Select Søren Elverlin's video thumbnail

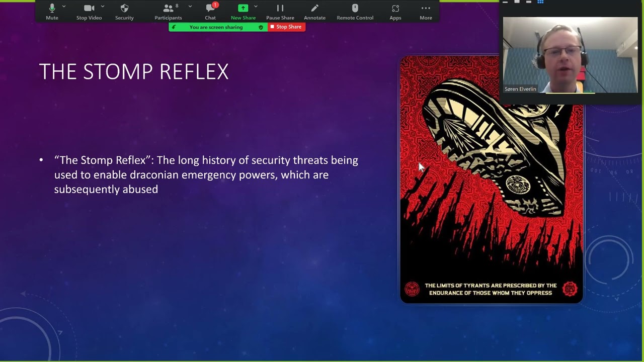570,55
